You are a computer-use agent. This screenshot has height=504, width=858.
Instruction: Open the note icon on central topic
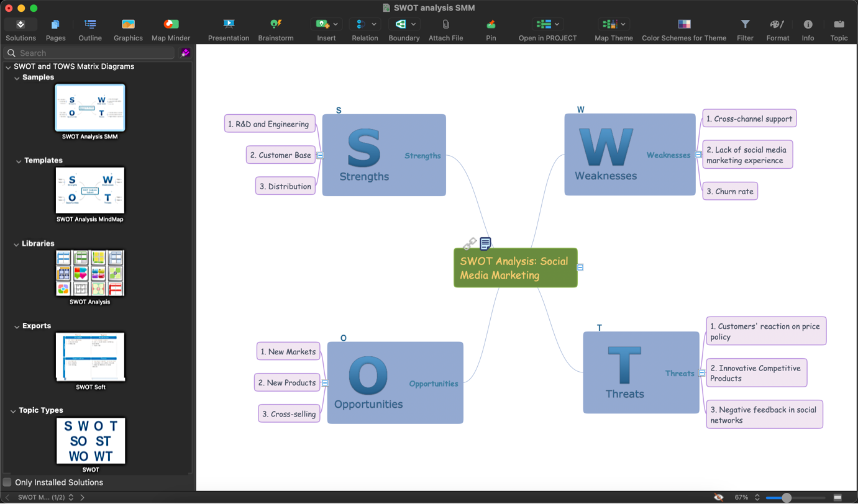pos(485,243)
